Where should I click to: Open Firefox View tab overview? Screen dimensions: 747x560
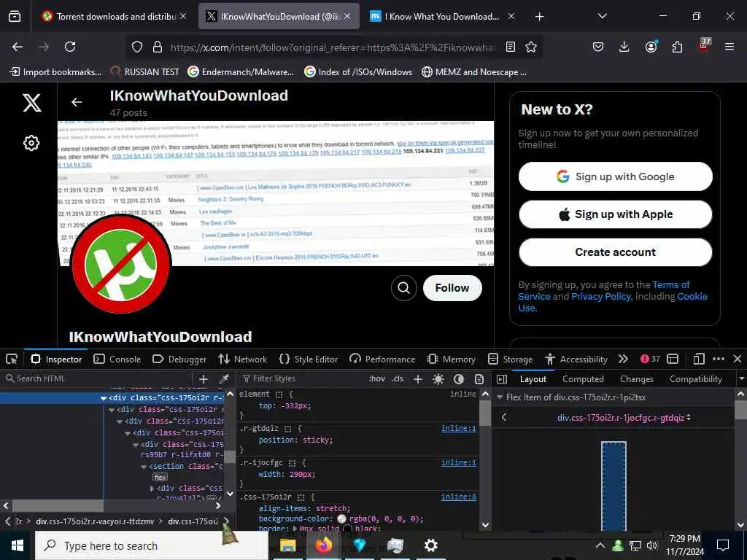click(15, 16)
